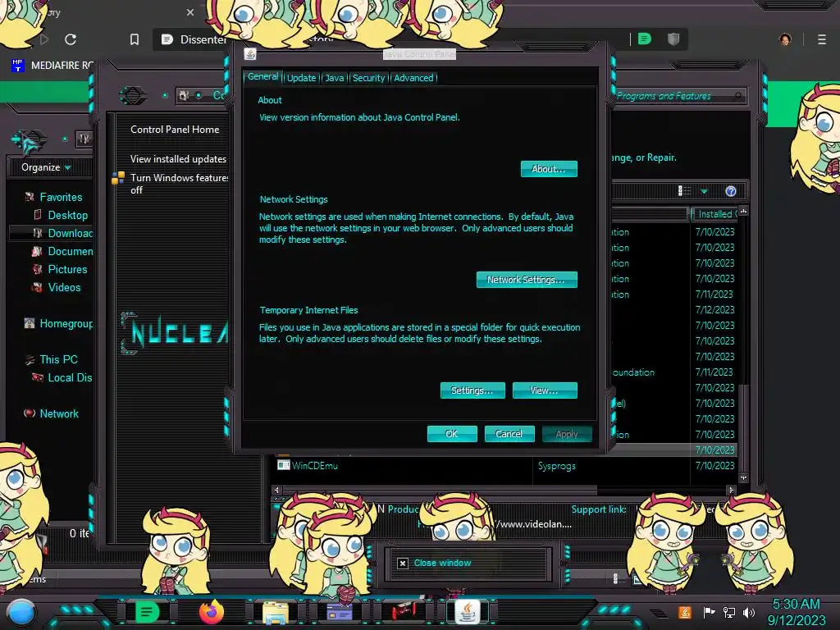Expand the view options dropdown arrow

pos(704,191)
